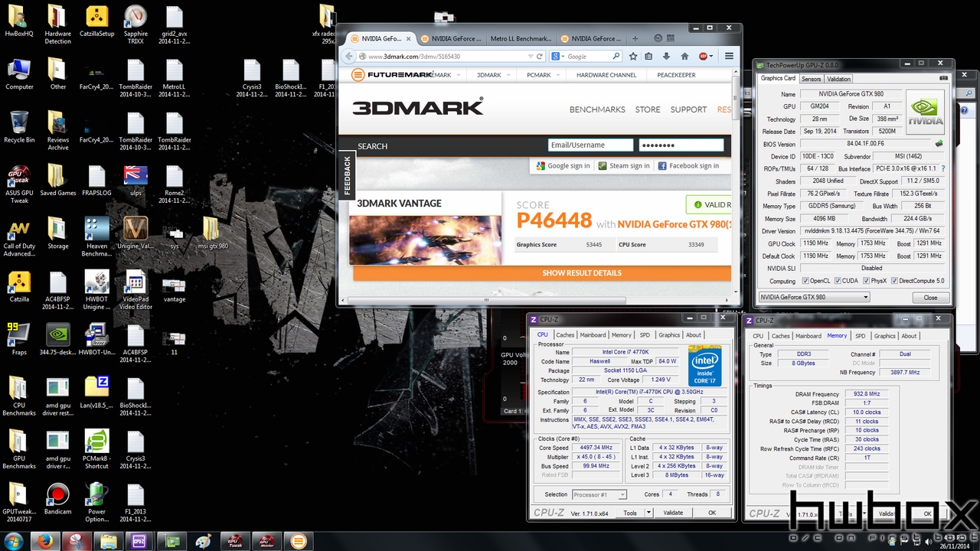Go to Firefox home page icon
This screenshot has height=551, width=980.
coord(684,56)
